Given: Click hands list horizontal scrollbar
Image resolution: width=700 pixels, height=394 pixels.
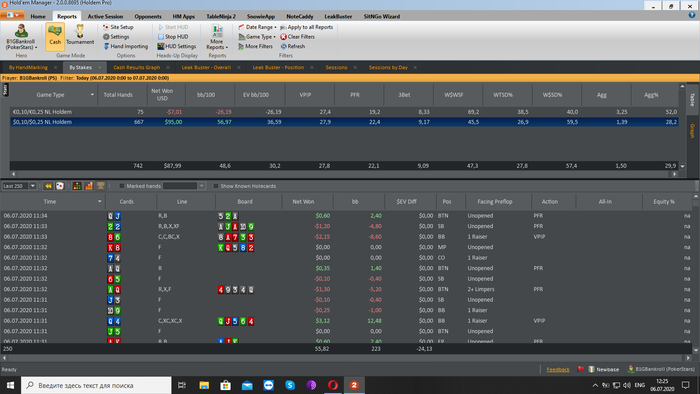Looking at the screenshot, I should [x=346, y=358].
